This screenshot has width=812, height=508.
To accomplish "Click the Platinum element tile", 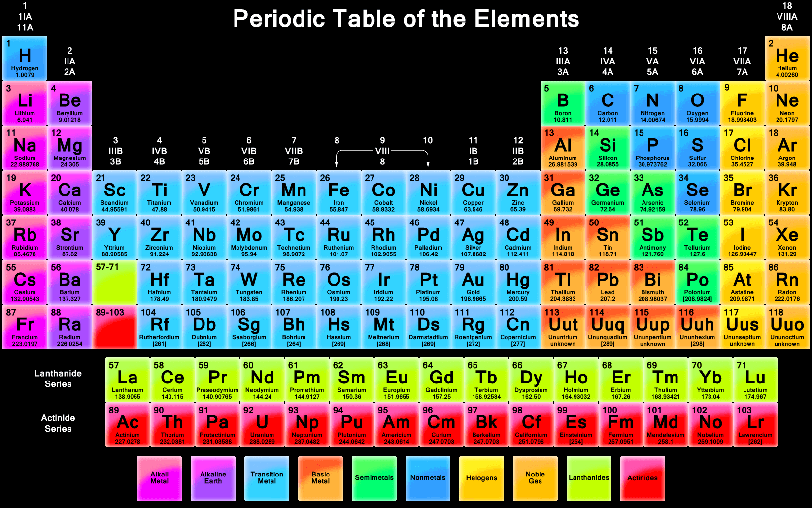I will click(428, 282).
